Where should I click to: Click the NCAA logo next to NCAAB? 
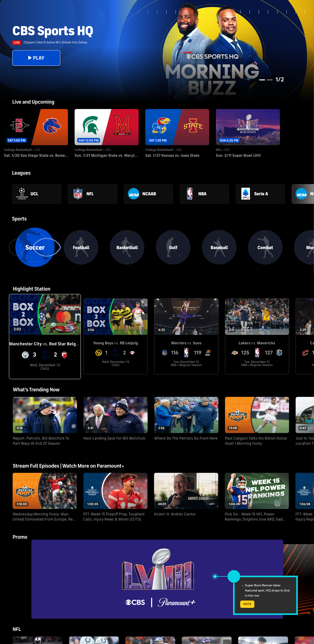click(x=134, y=194)
